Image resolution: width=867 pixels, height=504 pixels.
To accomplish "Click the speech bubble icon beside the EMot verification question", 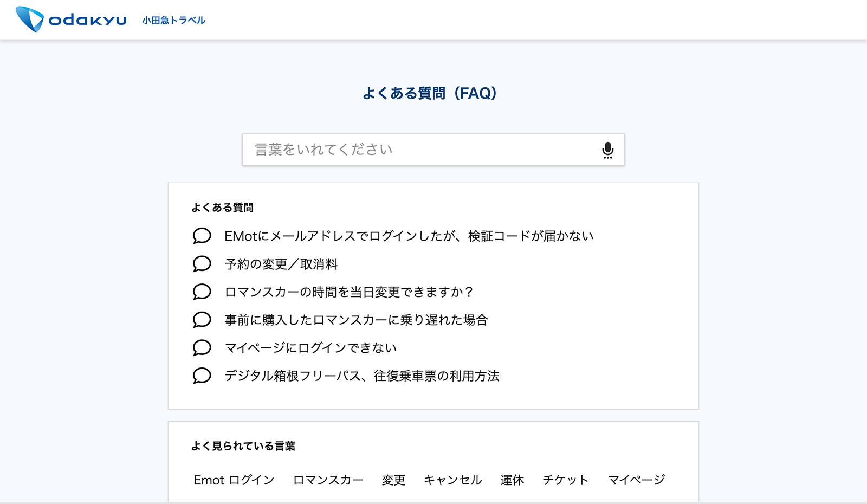I will click(201, 236).
